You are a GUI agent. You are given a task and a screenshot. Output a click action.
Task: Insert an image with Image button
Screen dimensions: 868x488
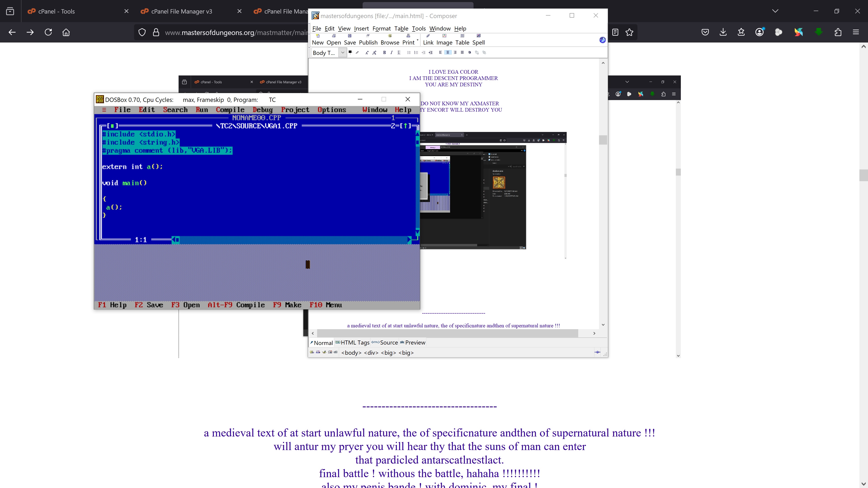tap(444, 39)
